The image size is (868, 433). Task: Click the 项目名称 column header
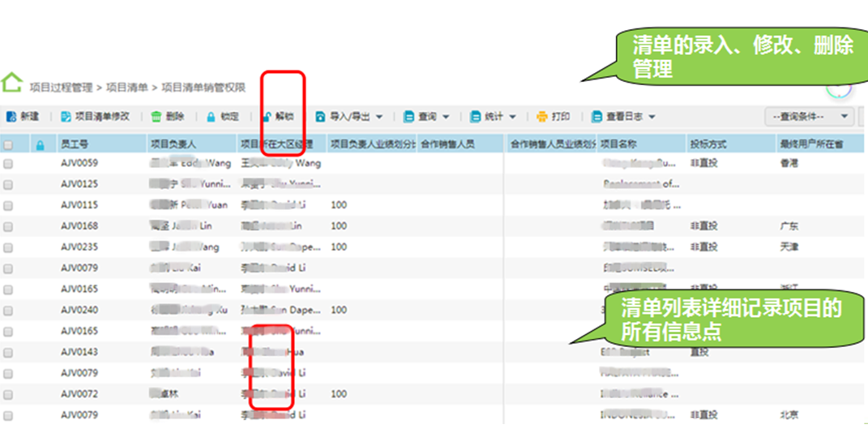[x=620, y=144]
